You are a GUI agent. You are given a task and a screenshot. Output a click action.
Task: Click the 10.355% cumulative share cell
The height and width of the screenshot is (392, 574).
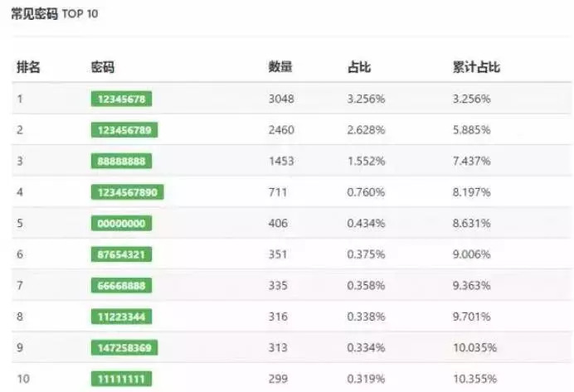pos(474,379)
